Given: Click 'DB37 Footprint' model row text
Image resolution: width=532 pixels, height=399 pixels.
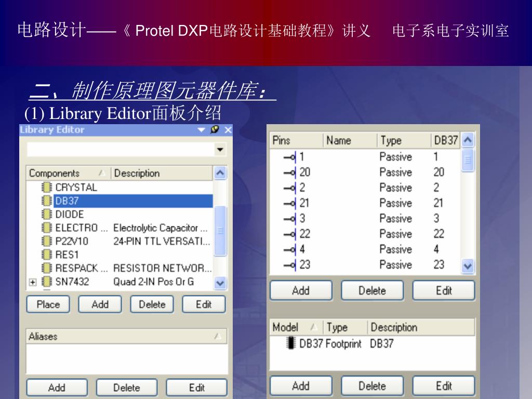Looking at the screenshot, I should click(330, 343).
